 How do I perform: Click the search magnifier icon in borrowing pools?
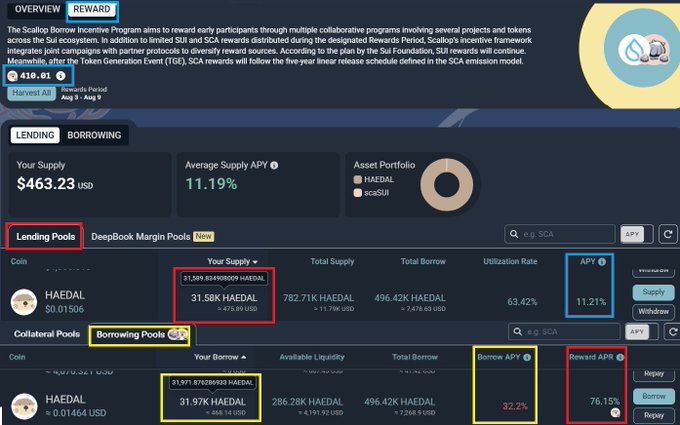tap(517, 332)
